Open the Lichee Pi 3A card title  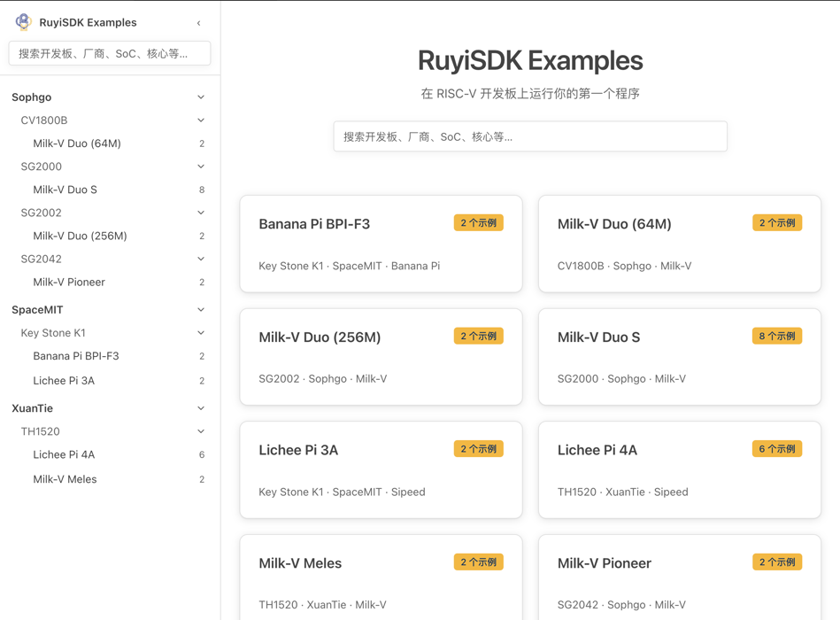pyautogui.click(x=298, y=450)
